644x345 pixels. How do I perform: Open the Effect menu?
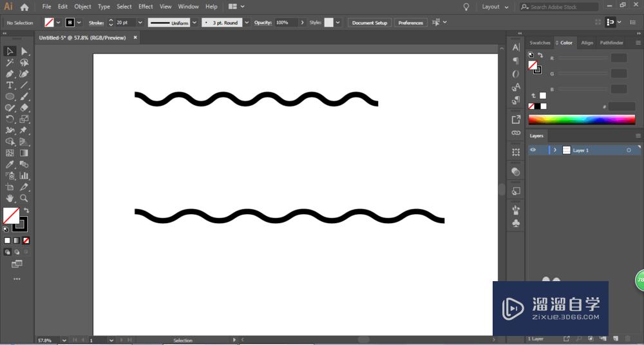point(146,6)
